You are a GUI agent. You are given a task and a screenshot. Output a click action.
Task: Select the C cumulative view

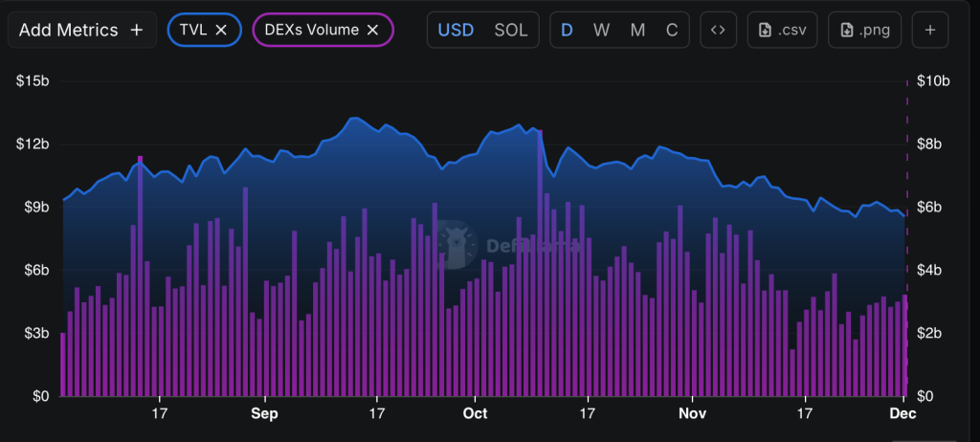[x=672, y=30]
